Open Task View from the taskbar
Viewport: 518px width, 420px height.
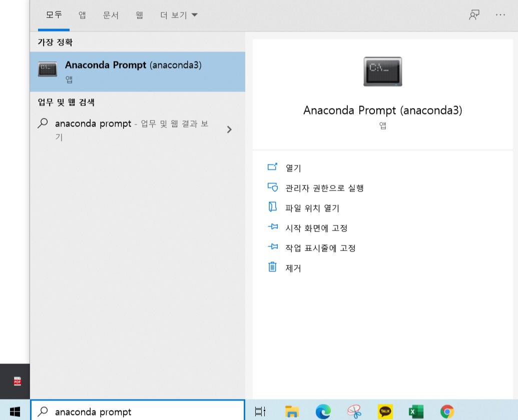pyautogui.click(x=260, y=411)
